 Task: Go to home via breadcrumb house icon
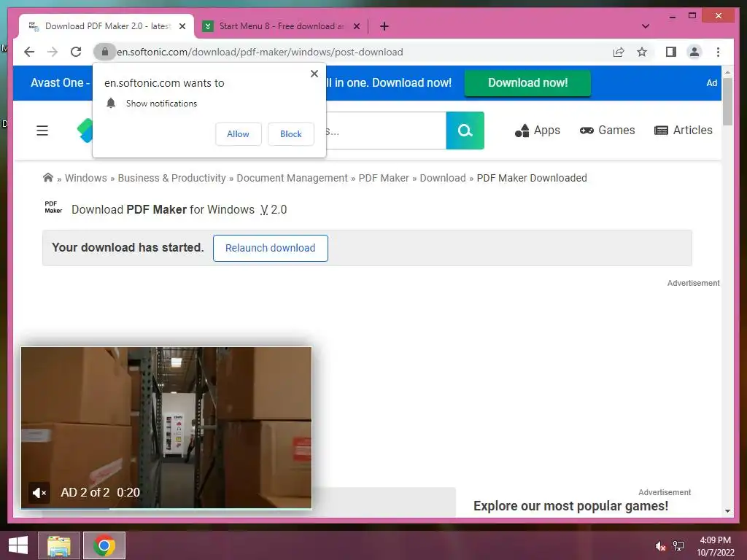coord(48,178)
